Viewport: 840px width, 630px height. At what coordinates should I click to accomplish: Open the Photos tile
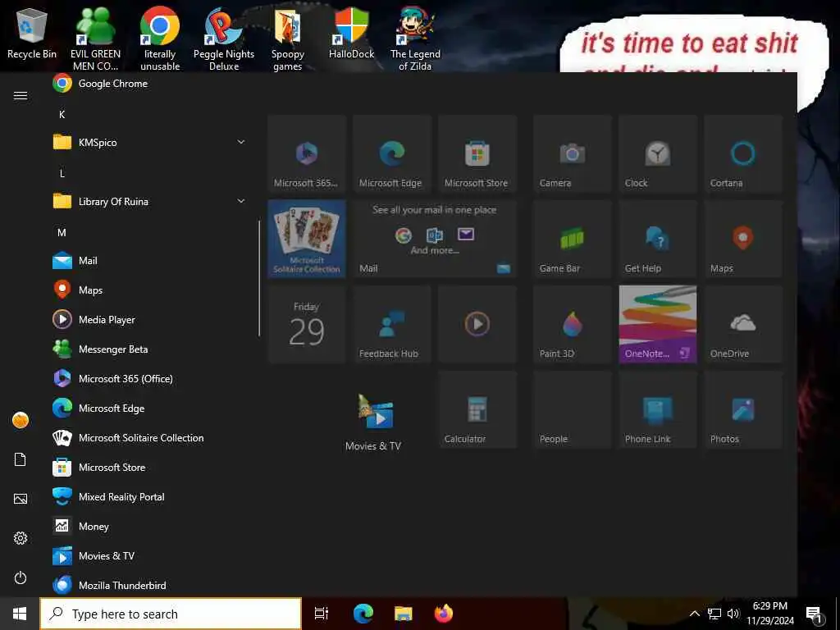point(743,409)
